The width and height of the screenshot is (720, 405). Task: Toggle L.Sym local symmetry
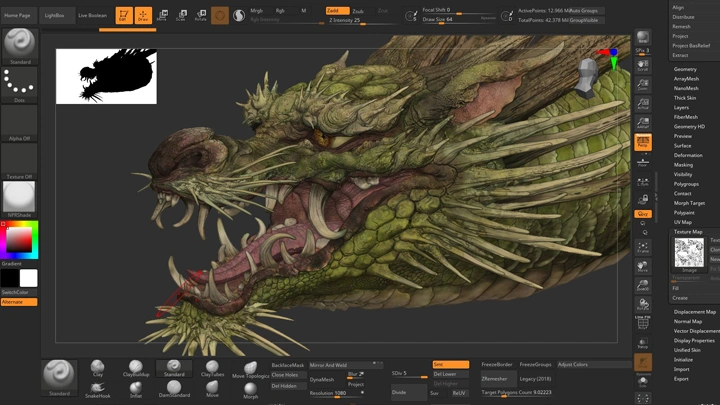(643, 182)
